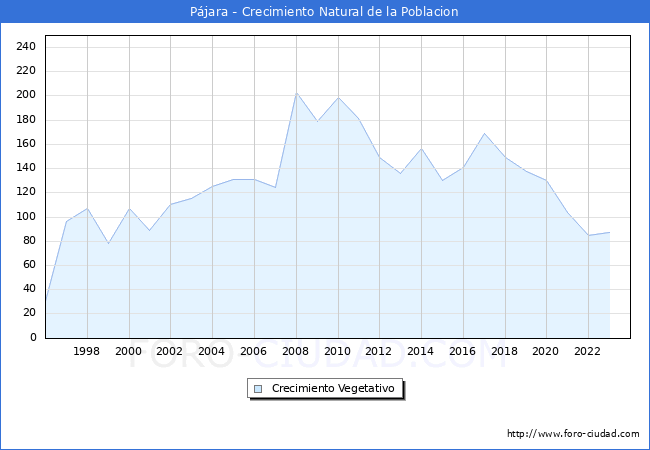Select the 1998 x-axis label
Viewport: 650px width, 450px height.
[x=87, y=352]
